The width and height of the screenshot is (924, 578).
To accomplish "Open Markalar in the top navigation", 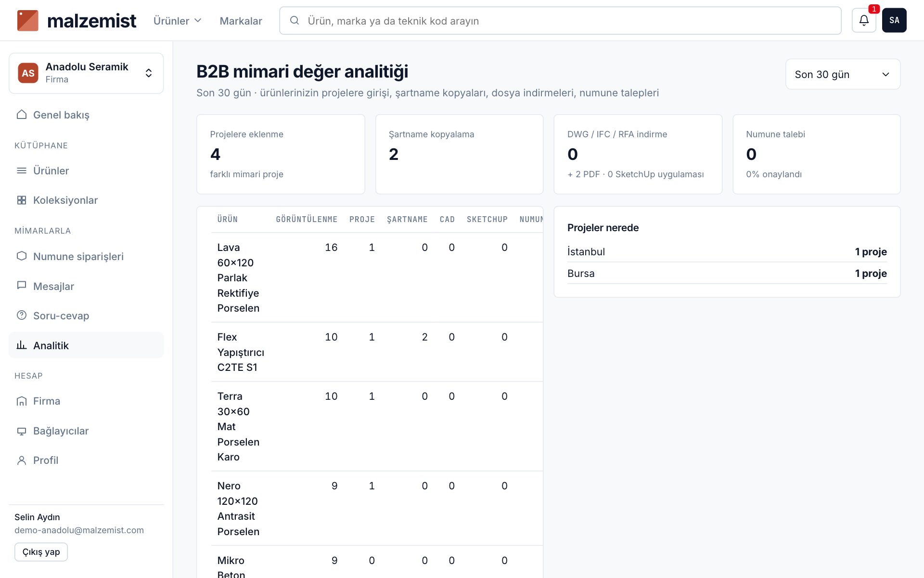I will (241, 21).
